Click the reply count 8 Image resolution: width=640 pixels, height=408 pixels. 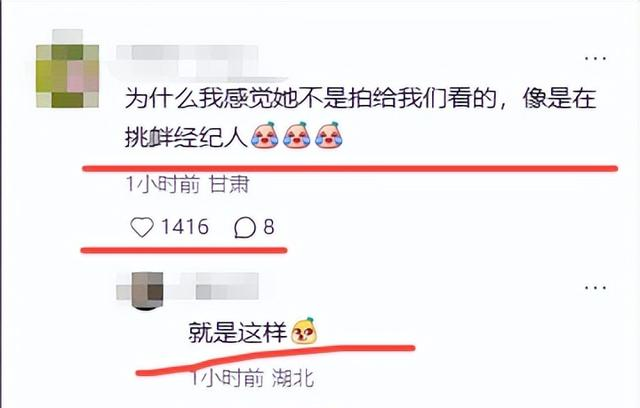click(x=268, y=227)
